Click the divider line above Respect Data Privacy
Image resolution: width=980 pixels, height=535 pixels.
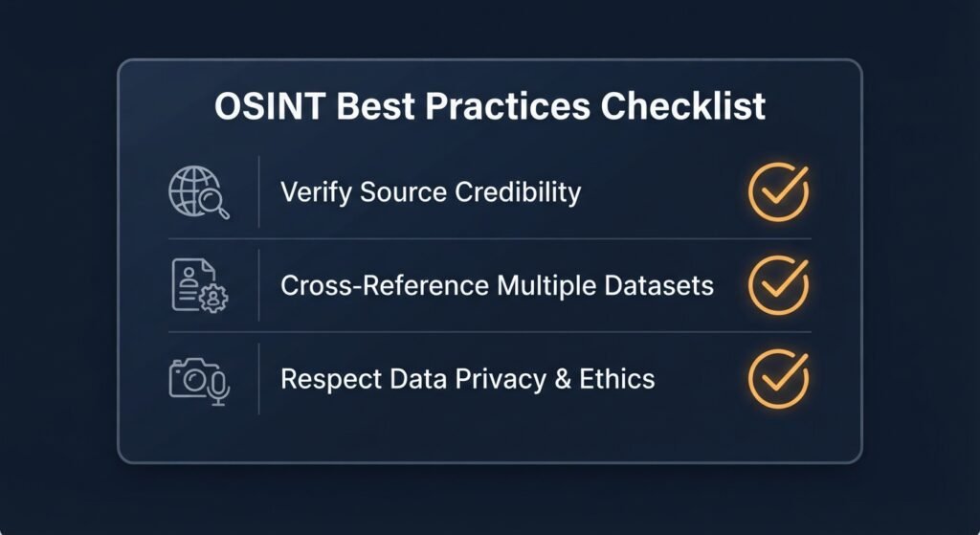490,332
